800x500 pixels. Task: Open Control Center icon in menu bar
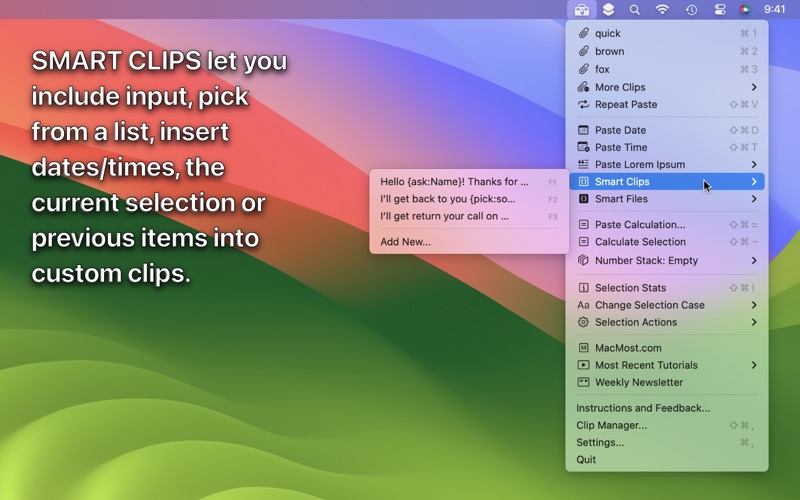(719, 10)
